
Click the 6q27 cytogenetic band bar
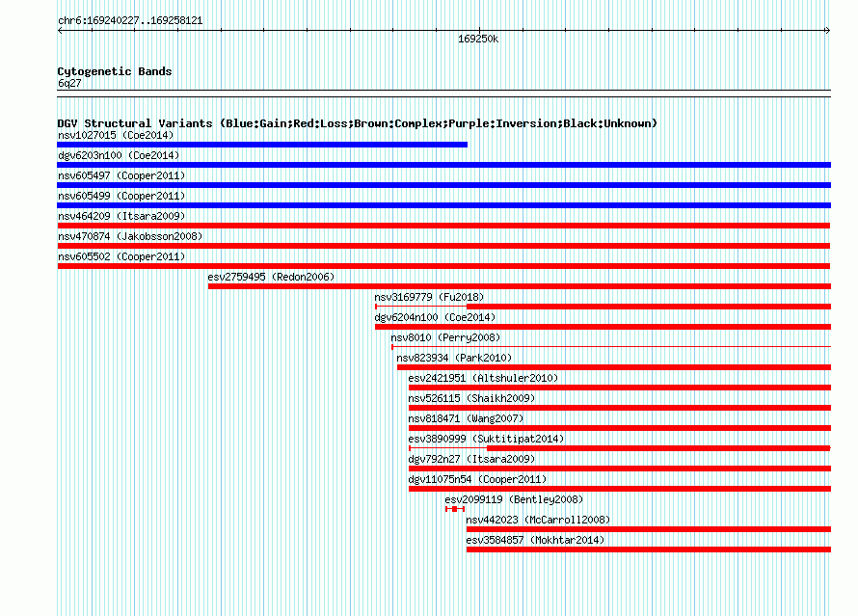(443, 94)
